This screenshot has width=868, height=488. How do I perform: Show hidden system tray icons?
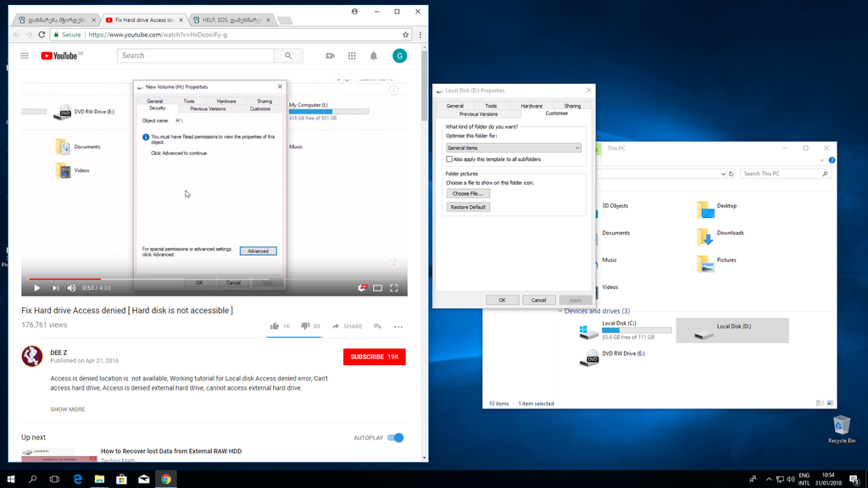(769, 480)
